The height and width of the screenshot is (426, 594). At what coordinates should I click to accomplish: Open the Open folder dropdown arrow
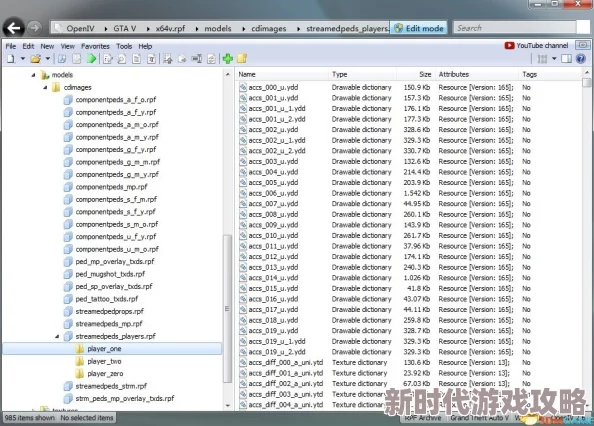click(48, 59)
